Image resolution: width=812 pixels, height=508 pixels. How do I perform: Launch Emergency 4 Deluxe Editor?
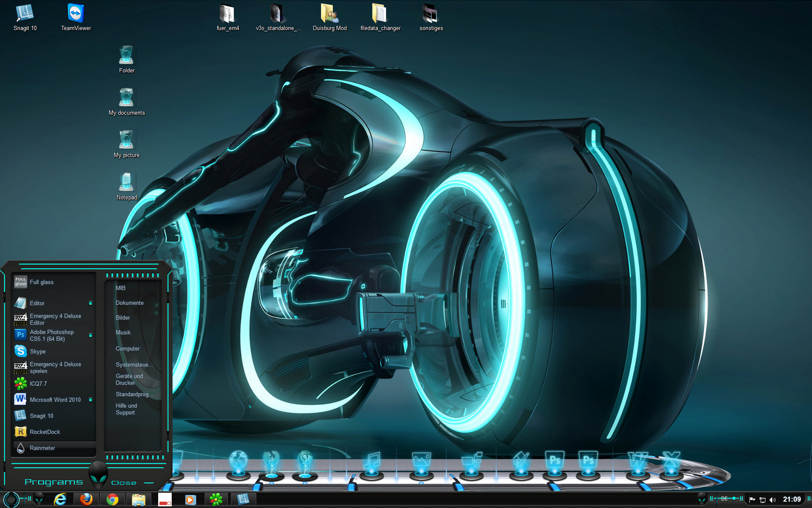54,319
